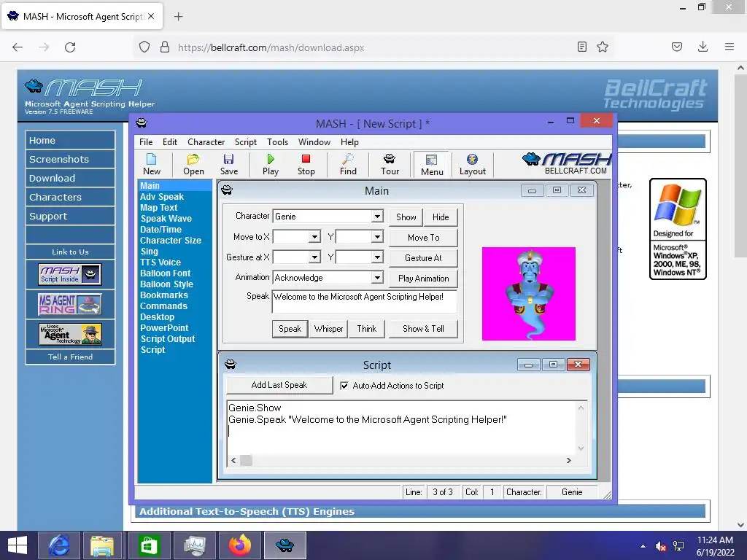Open the Screenshots page link
Screen dimensions: 747x560
pyautogui.click(x=70, y=159)
